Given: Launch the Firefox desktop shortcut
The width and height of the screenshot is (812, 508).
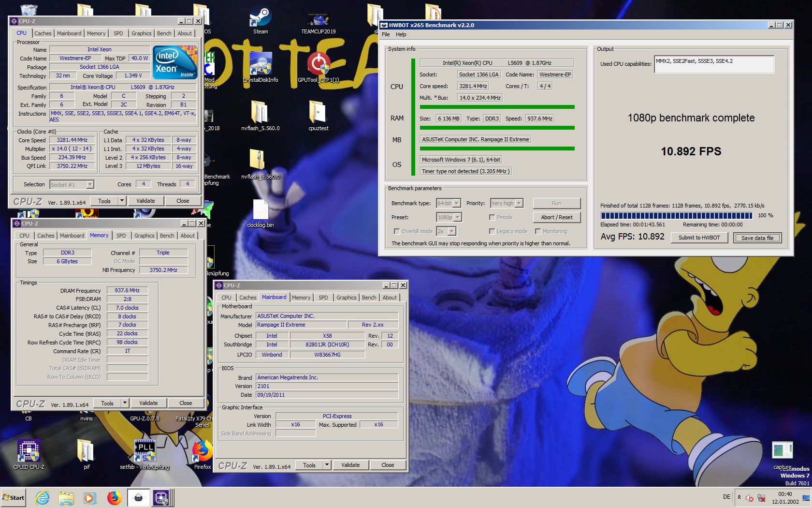Looking at the screenshot, I should (x=203, y=453).
